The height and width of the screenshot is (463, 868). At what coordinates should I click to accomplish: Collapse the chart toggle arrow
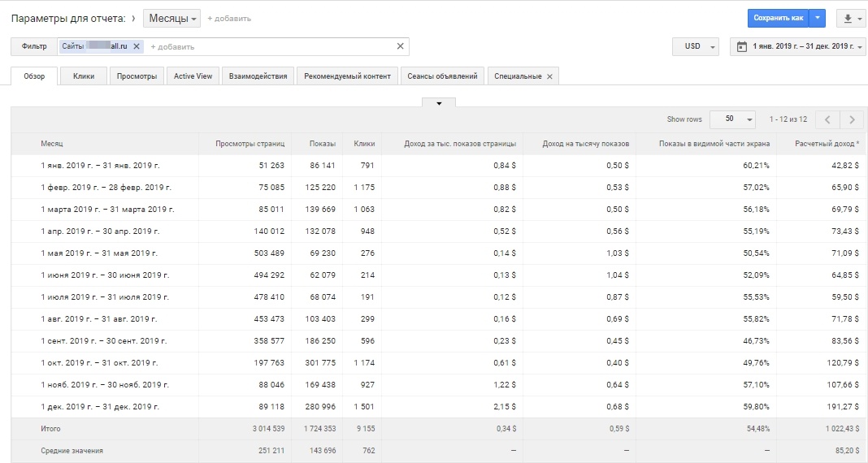[439, 103]
